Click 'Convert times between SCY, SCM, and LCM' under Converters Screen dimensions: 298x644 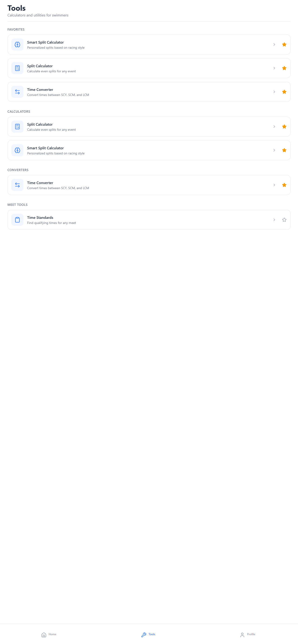(x=58, y=188)
